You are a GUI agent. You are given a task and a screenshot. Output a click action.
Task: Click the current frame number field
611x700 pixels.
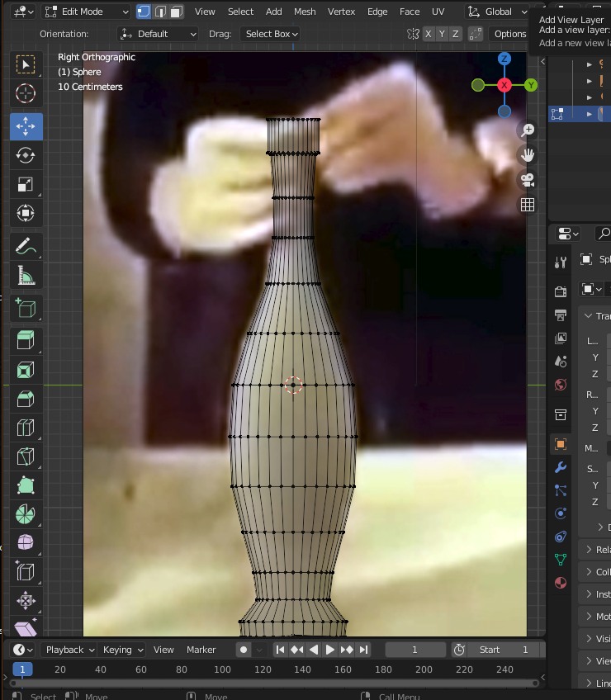click(x=415, y=650)
